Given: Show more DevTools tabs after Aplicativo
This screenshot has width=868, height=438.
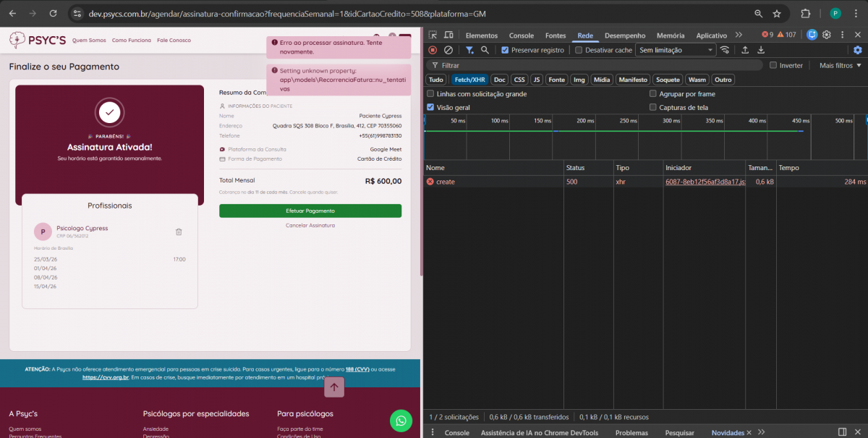Looking at the screenshot, I should coord(739,35).
